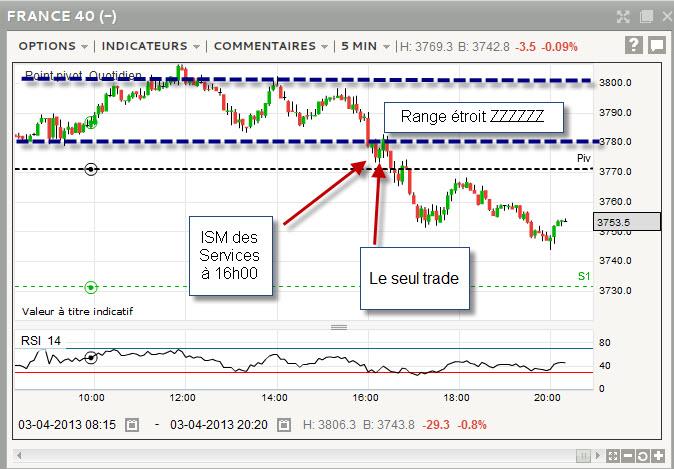Click the red -29.3 value at bottom
The width and height of the screenshot is (674, 469).
[x=436, y=425]
